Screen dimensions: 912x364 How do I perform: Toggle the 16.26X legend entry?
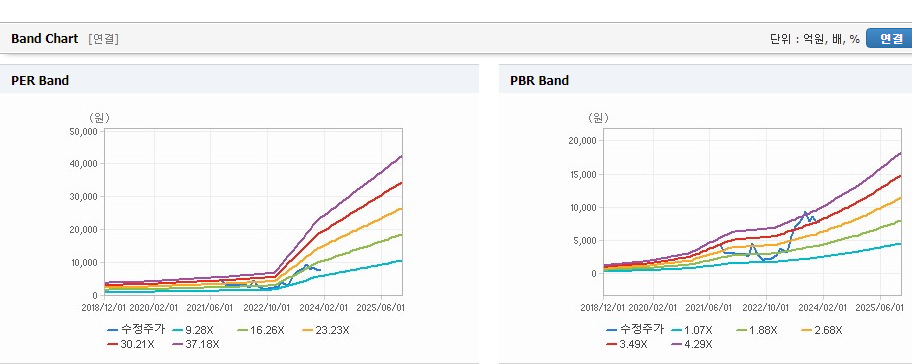(260, 330)
